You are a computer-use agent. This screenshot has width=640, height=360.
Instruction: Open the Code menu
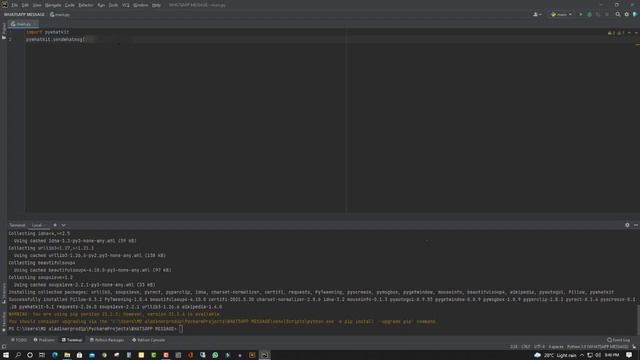click(x=70, y=5)
